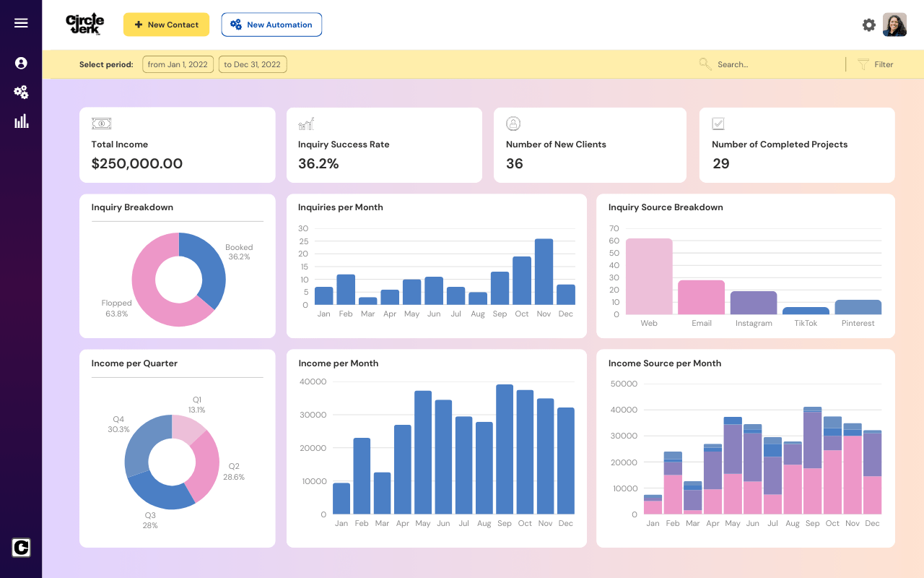The height and width of the screenshot is (578, 924).
Task: Select the $250,000.00 total income value
Action: (x=137, y=163)
